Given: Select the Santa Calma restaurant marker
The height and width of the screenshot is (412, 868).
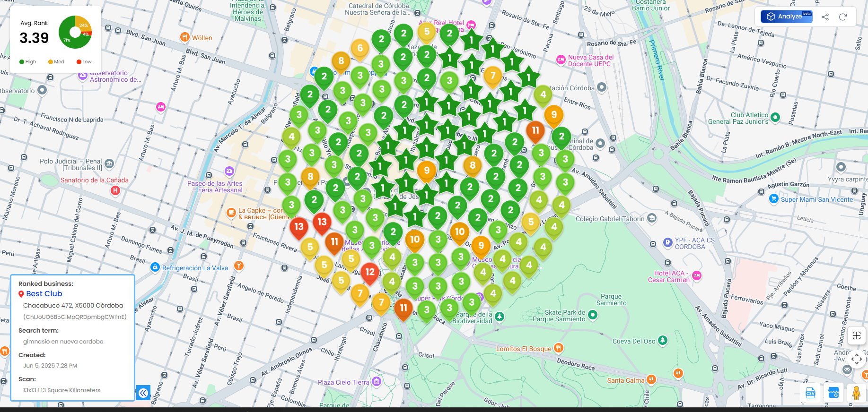Looking at the screenshot, I should click(651, 379).
